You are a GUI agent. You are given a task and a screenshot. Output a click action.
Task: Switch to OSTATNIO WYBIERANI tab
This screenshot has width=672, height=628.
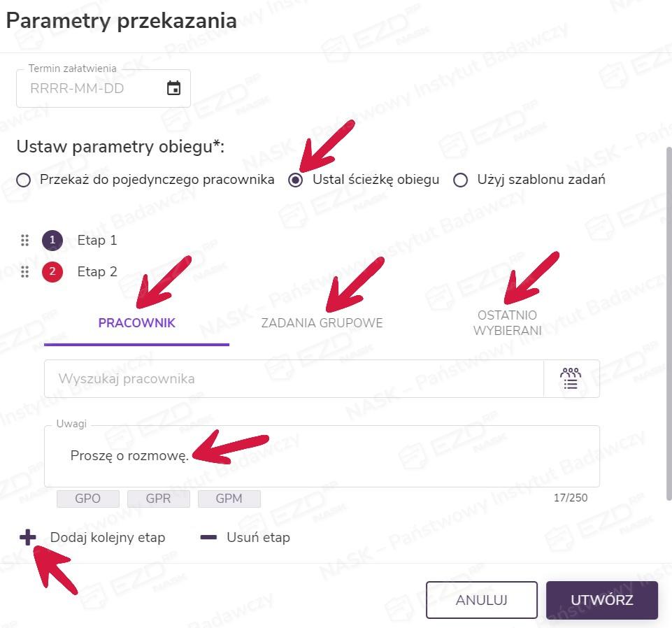click(507, 323)
